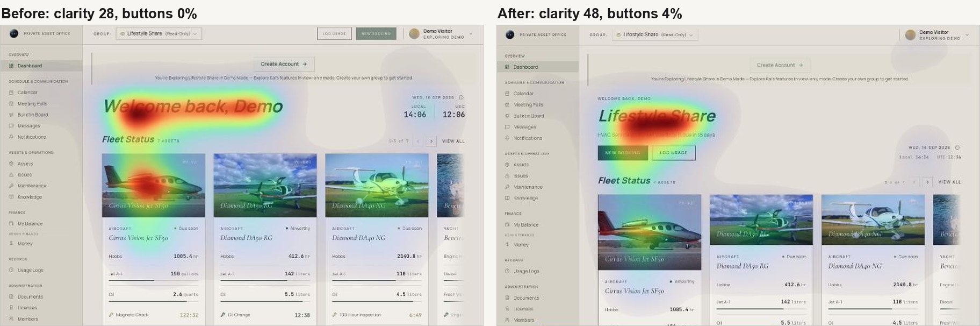Open Diamond DA50 RG photo in Before screenshot
Screen dimensions: 980x326
[x=265, y=186]
